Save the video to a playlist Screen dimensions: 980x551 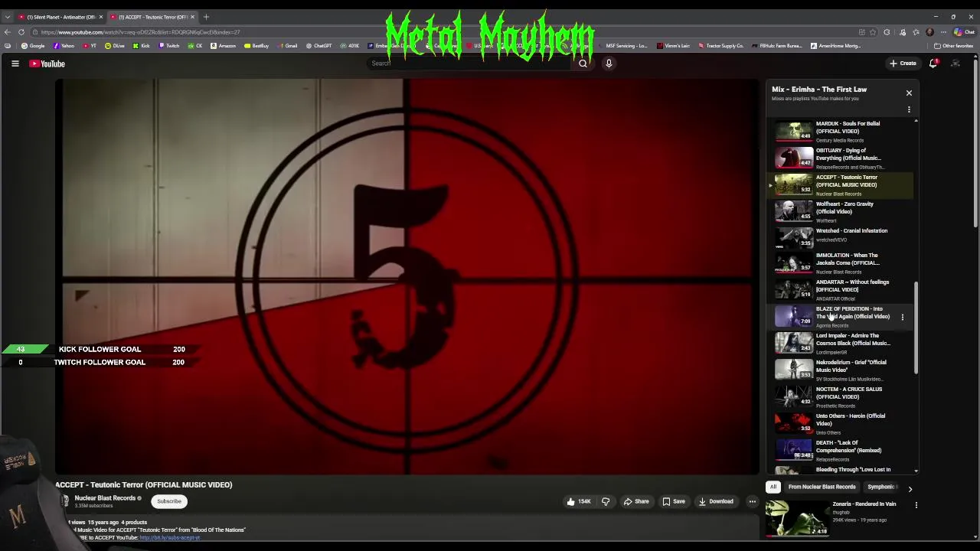[674, 501]
